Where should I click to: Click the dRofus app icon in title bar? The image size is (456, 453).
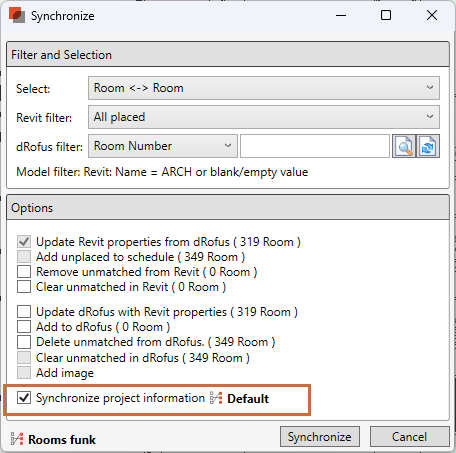coord(17,15)
